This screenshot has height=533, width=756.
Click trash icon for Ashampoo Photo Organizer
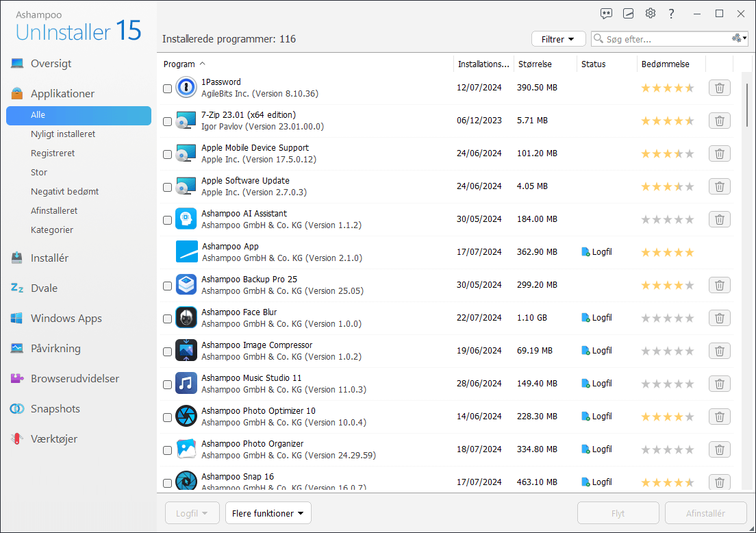point(719,449)
